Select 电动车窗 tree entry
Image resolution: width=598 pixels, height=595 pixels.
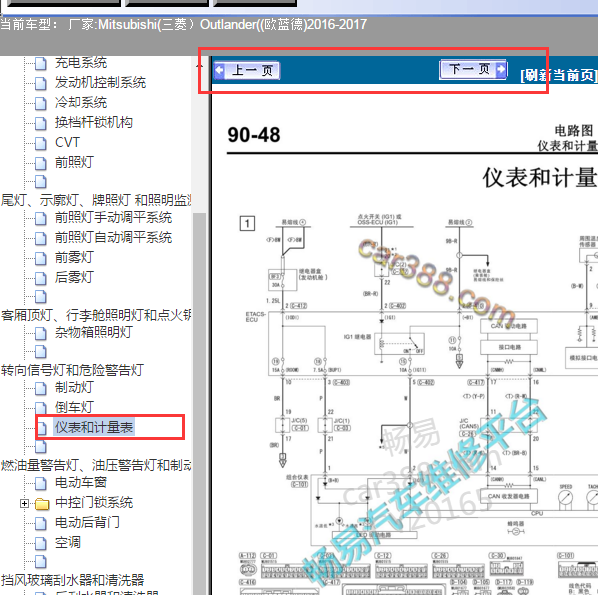pyautogui.click(x=81, y=482)
